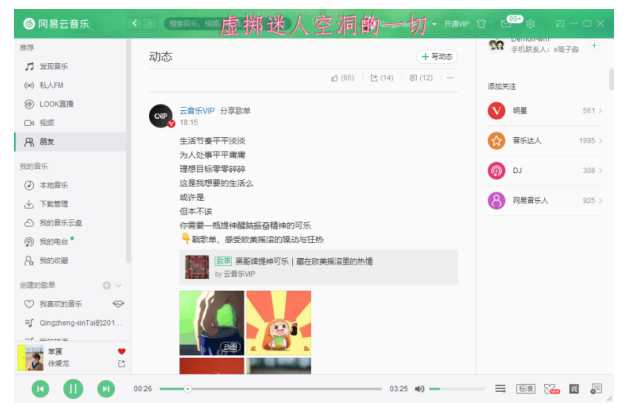Image resolution: width=630 pixels, height=418 pixels.
Task: Collapse the 创建的歌单 section chevron
Action: click(x=119, y=285)
